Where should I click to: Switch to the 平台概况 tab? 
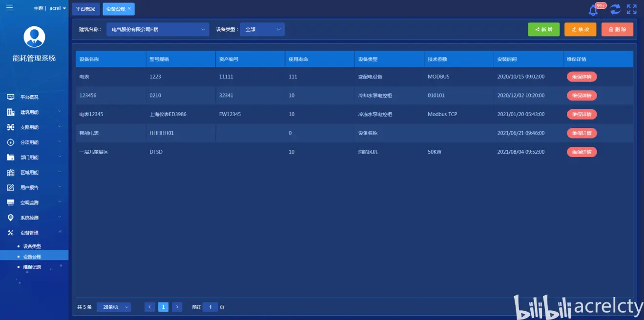86,9
